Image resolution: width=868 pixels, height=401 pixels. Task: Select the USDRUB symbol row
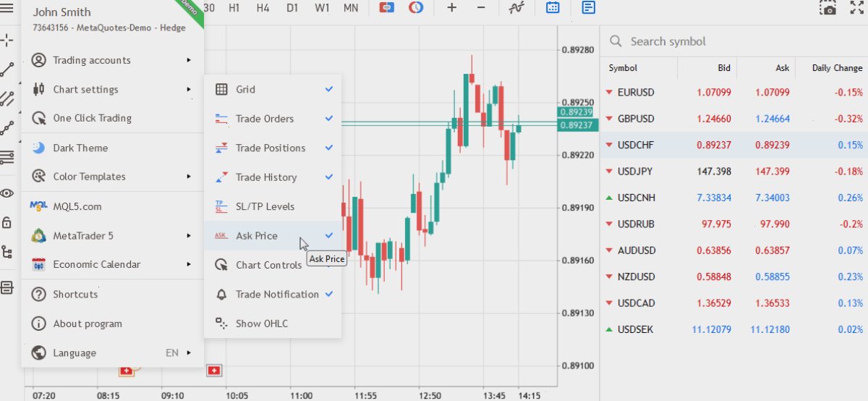click(x=734, y=224)
